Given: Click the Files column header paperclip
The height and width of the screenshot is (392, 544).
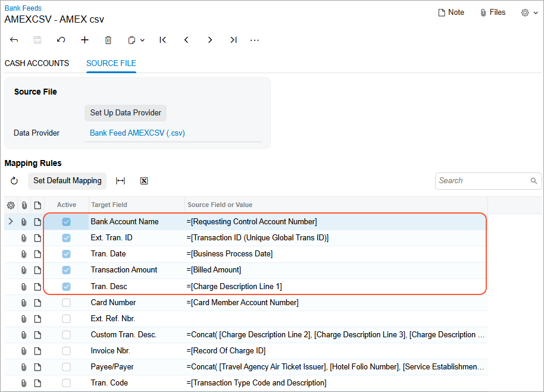Looking at the screenshot, I should [x=24, y=205].
